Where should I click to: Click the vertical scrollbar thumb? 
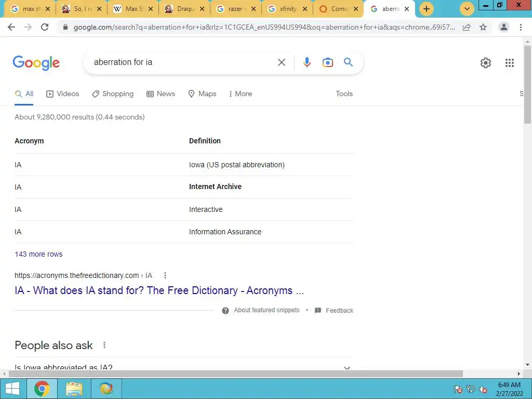click(527, 85)
